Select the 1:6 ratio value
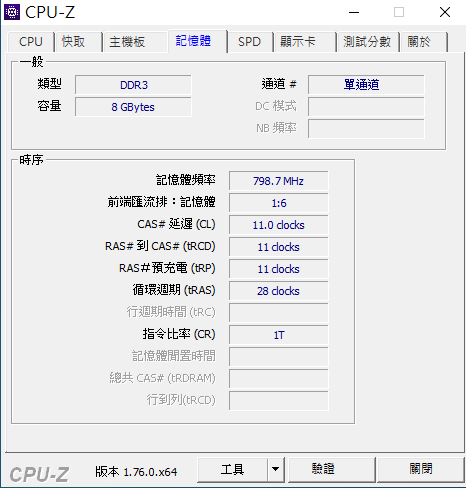Screen dimensions: 466x488 point(279,203)
